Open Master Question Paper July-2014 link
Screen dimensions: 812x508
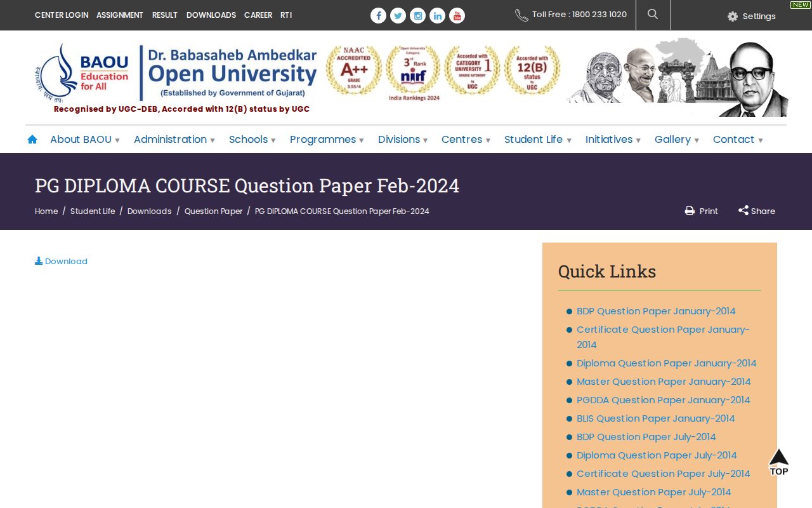(x=654, y=492)
